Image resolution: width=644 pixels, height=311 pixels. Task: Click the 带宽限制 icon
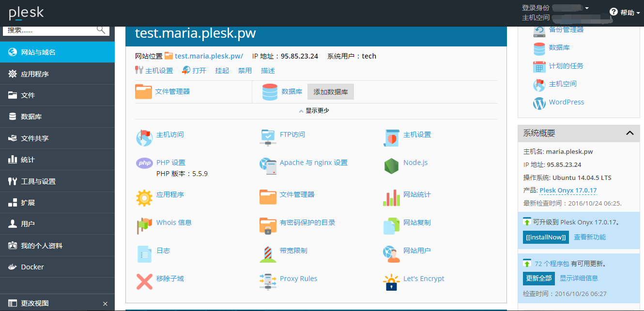[268, 254]
